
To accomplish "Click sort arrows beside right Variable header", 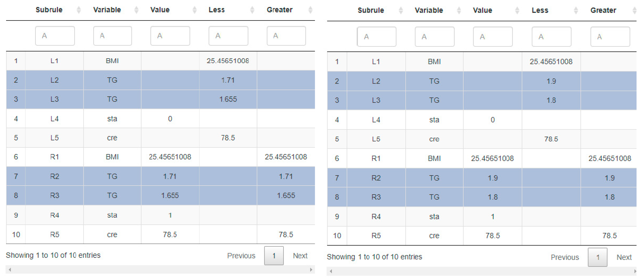I will pyautogui.click(x=459, y=11).
